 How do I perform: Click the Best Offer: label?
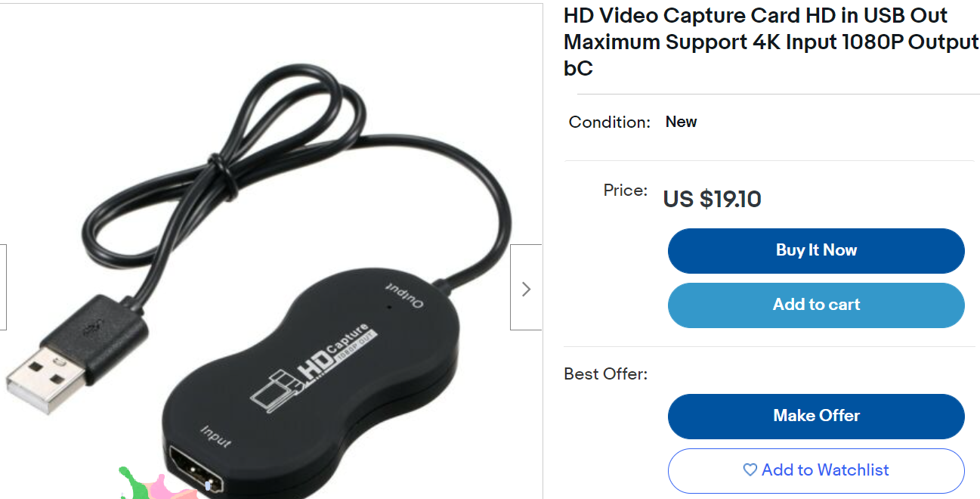pyautogui.click(x=605, y=374)
